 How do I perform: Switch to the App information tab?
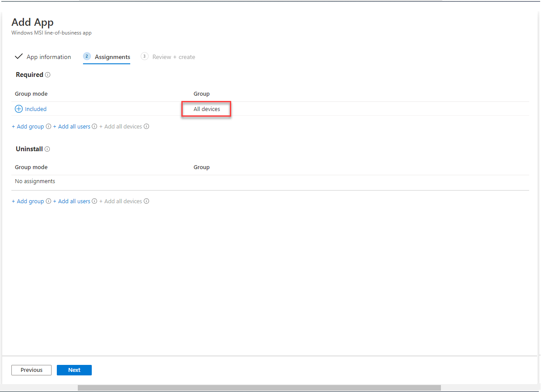click(x=49, y=57)
